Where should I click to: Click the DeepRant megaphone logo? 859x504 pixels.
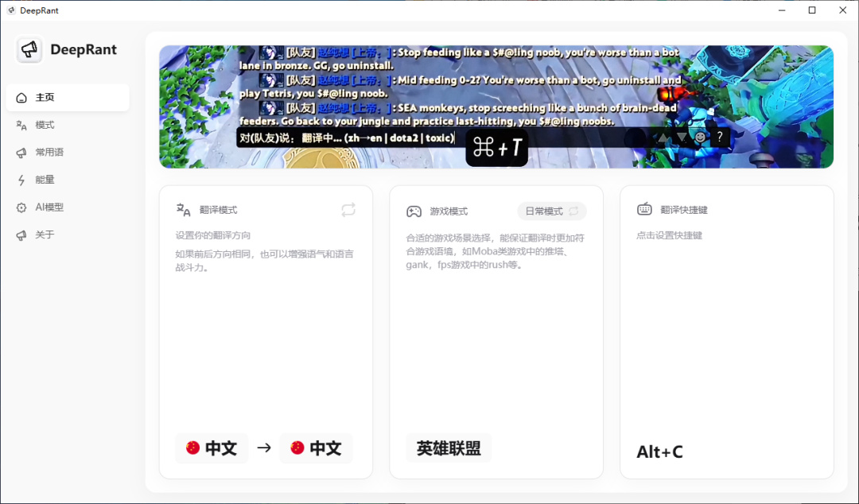tap(29, 49)
